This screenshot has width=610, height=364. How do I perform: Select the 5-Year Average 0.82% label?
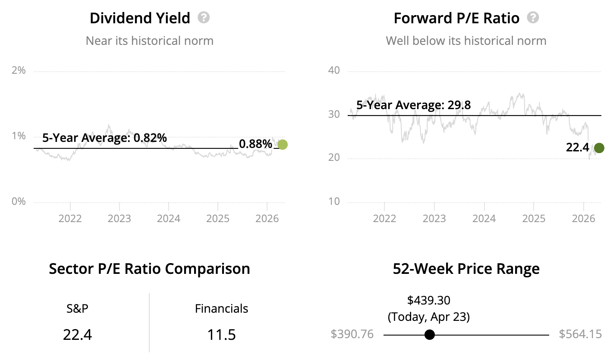(x=104, y=138)
